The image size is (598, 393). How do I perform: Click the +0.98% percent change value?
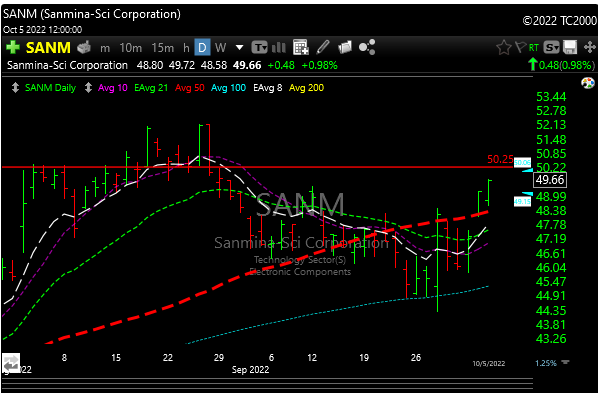[319, 66]
